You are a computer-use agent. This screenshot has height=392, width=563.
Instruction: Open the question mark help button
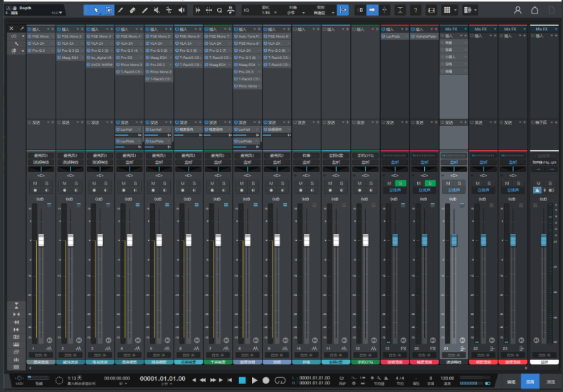pos(416,11)
